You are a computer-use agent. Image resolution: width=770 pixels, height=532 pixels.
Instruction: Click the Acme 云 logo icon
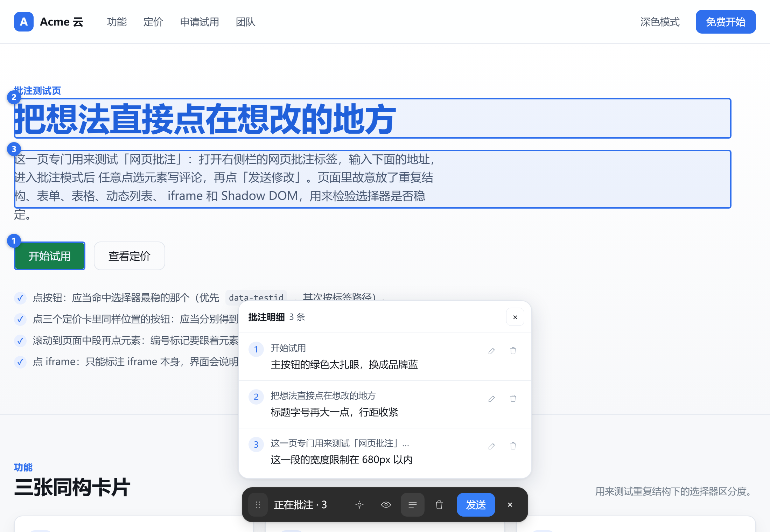[x=24, y=22]
